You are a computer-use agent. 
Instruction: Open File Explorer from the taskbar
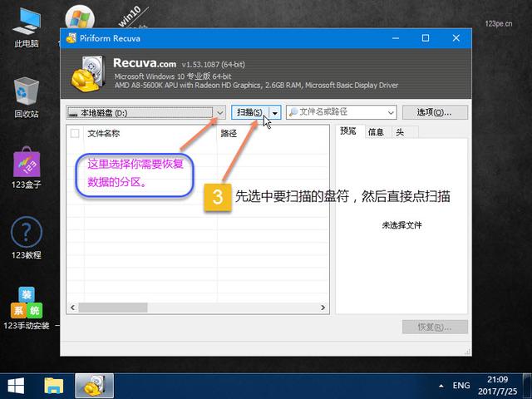click(53, 386)
